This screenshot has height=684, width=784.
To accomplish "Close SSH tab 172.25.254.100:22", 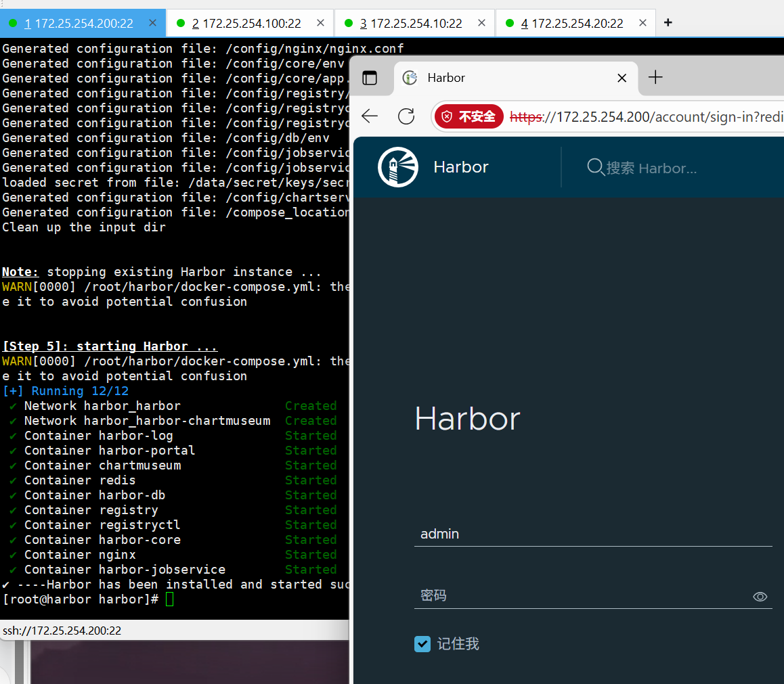I will 320,23.
